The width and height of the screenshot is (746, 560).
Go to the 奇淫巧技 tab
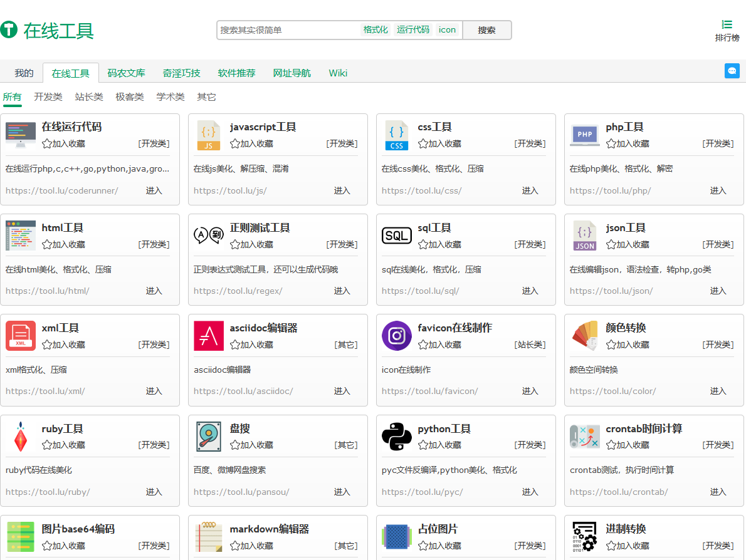181,73
